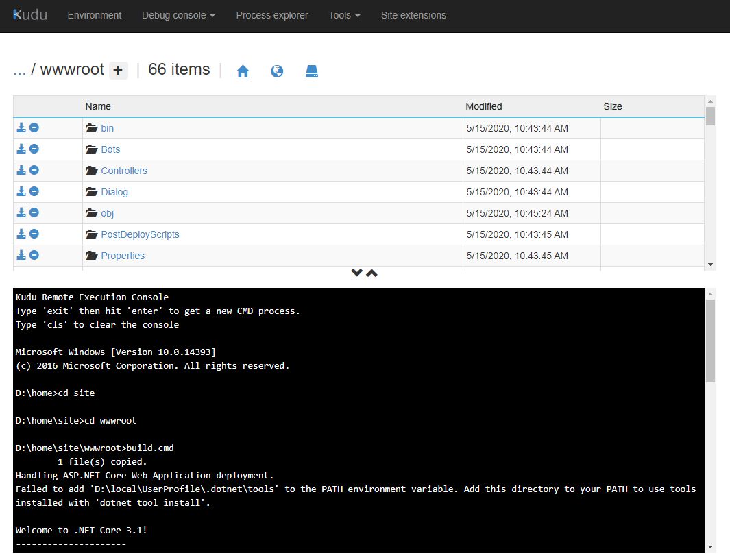Open the bin folder

(x=107, y=128)
